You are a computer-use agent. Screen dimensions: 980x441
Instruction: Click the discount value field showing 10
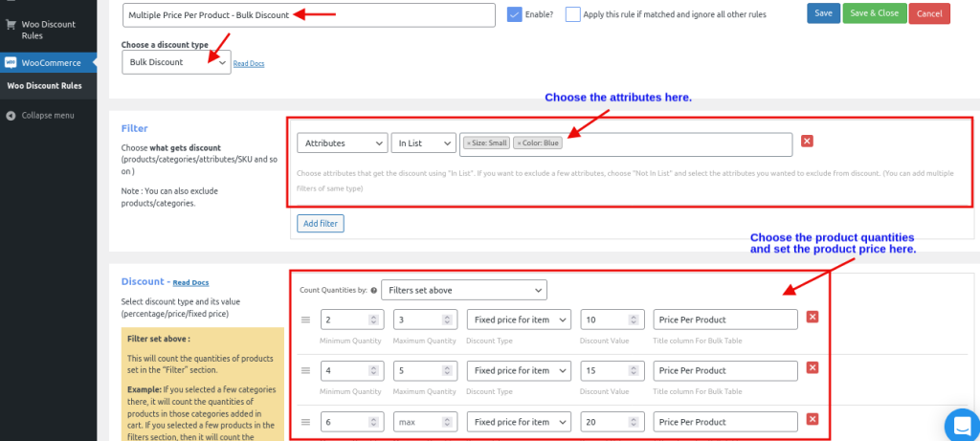click(x=612, y=320)
